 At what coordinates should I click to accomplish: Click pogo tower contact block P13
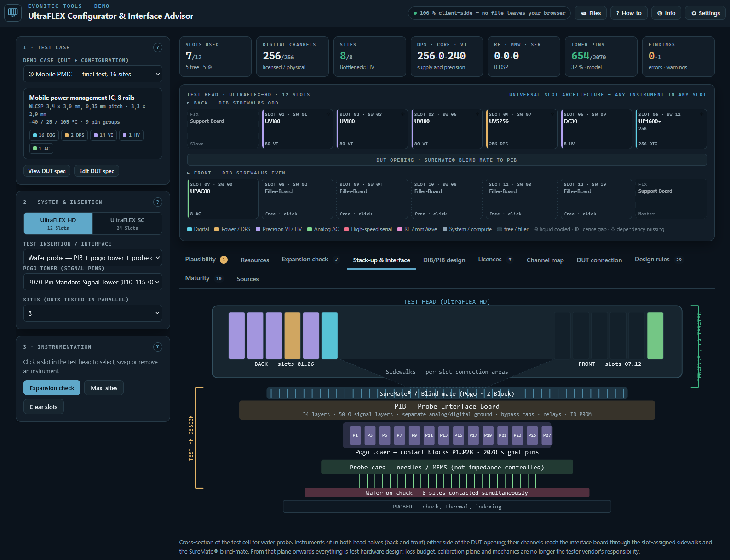click(x=443, y=435)
